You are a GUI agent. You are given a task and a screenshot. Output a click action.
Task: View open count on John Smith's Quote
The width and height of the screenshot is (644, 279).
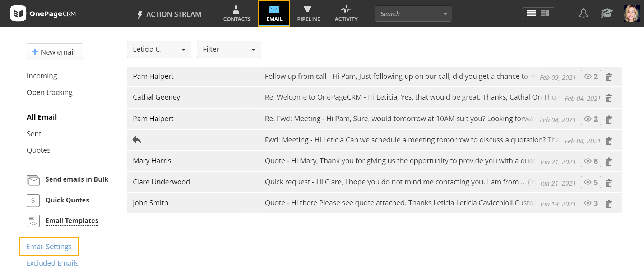click(x=590, y=203)
